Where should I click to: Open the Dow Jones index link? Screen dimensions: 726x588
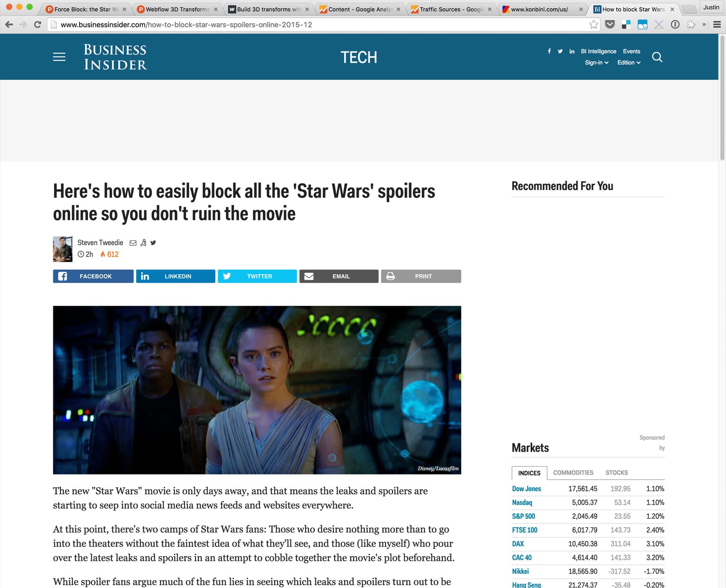tap(526, 489)
